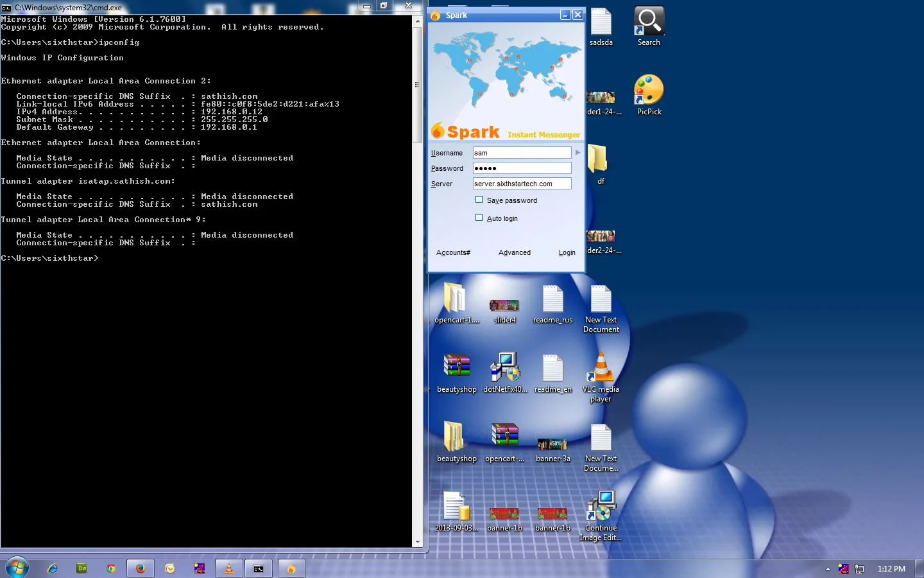Viewport: 924px width, 578px height.
Task: Open the df folder icon
Action: tap(598, 159)
